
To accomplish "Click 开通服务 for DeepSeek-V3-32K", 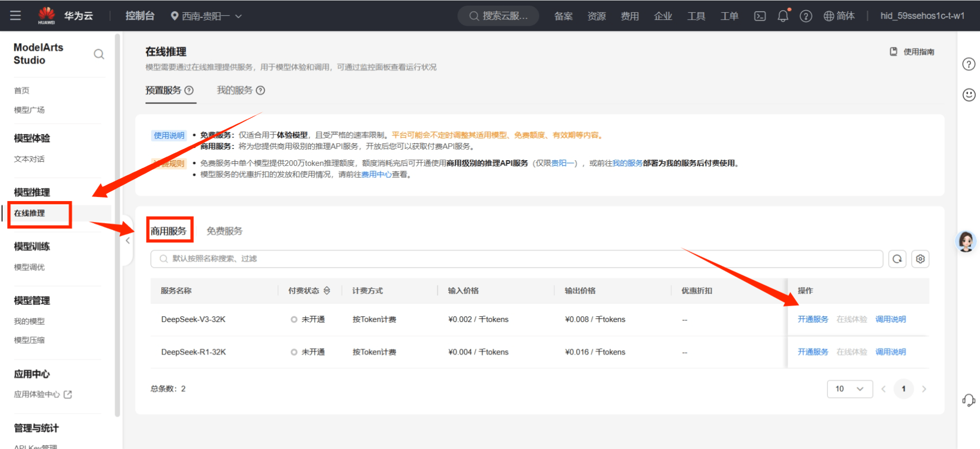I will (813, 319).
